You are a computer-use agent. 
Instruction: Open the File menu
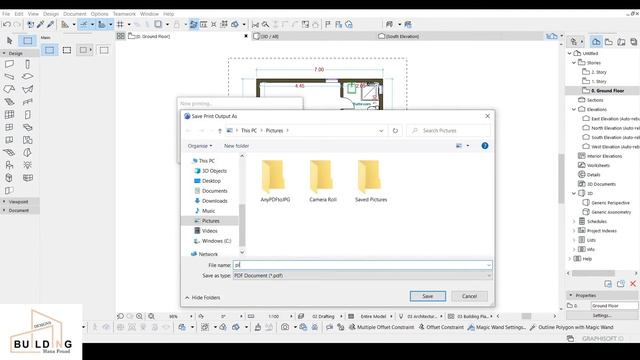click(x=6, y=14)
